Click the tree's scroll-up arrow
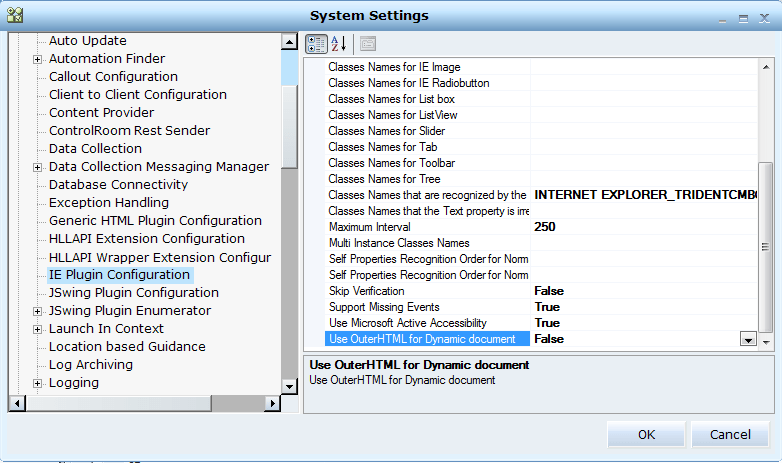The image size is (782, 463). 289,42
